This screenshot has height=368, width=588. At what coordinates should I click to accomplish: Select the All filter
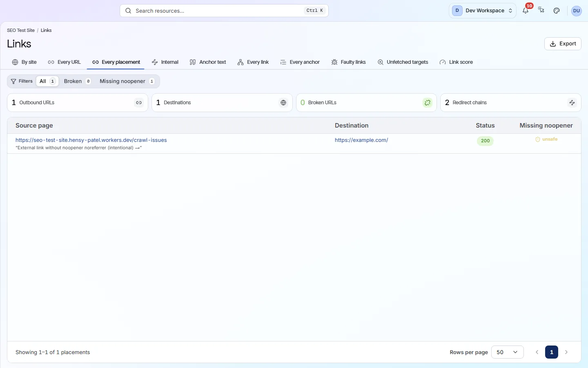47,81
